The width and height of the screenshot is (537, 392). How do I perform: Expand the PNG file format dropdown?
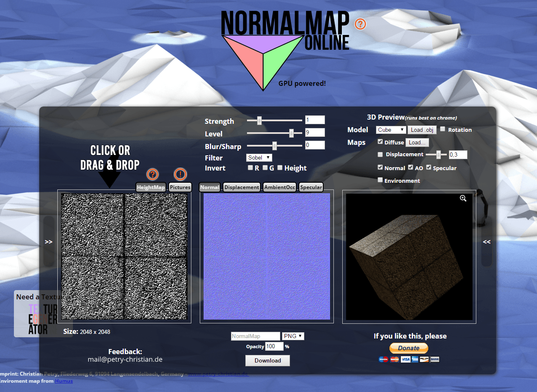293,336
